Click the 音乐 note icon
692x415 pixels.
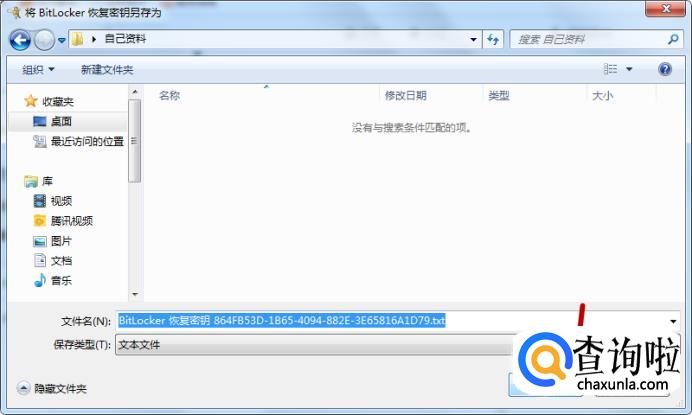click(x=40, y=280)
